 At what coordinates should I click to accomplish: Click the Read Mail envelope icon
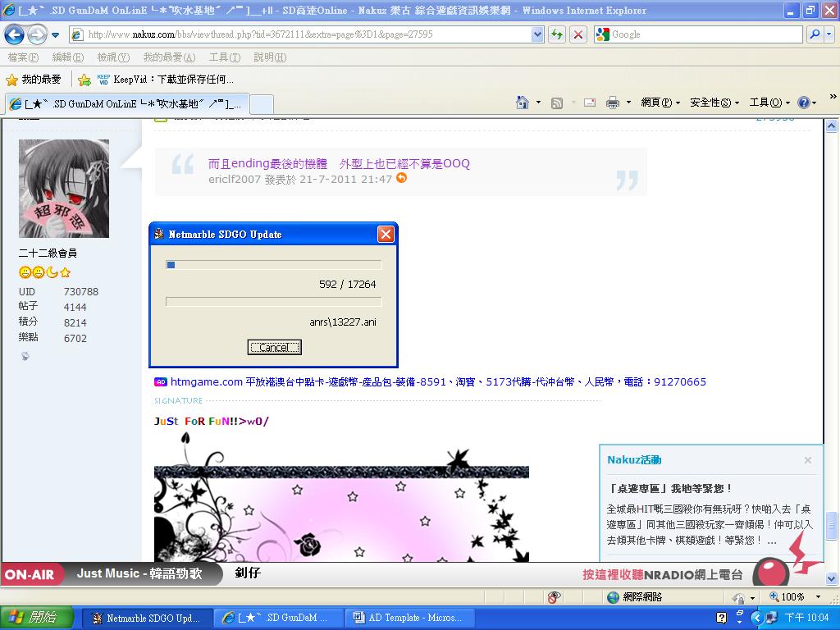coord(590,103)
